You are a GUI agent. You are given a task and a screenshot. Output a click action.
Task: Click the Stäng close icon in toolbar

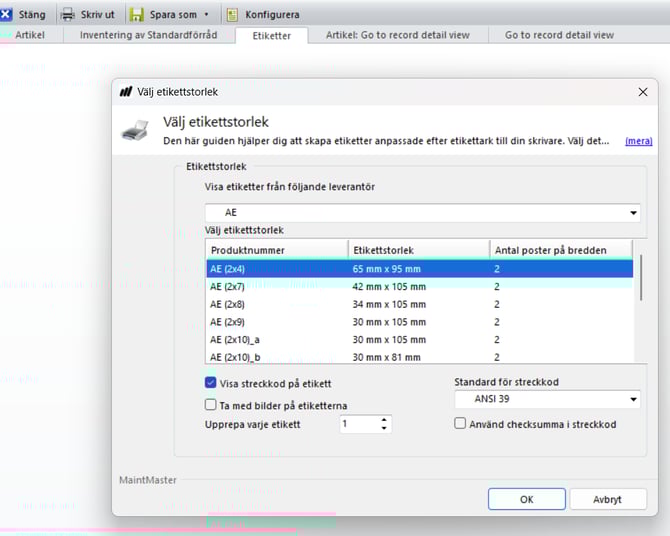(7, 14)
